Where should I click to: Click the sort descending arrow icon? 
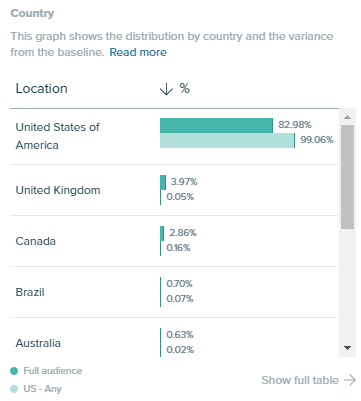point(166,89)
